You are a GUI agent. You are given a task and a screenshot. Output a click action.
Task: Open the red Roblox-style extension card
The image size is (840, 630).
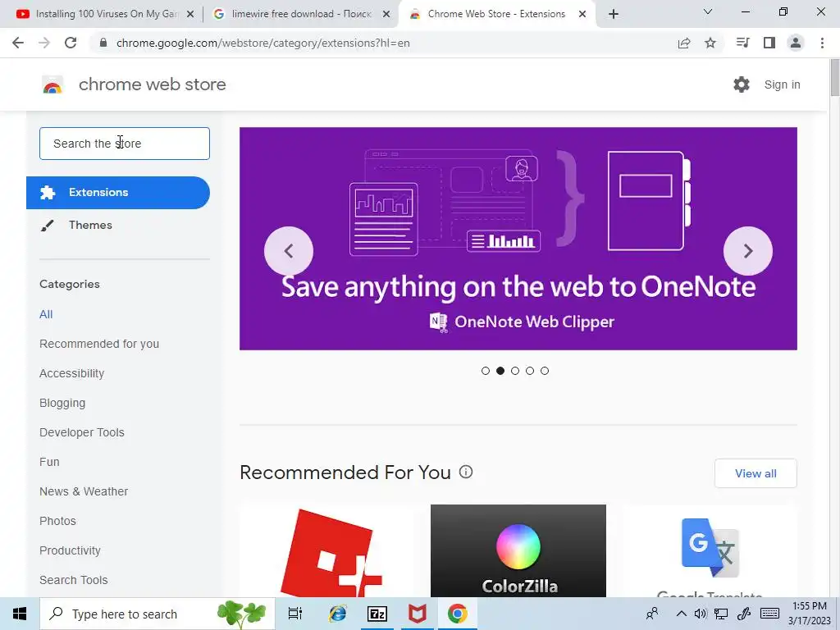[327, 550]
